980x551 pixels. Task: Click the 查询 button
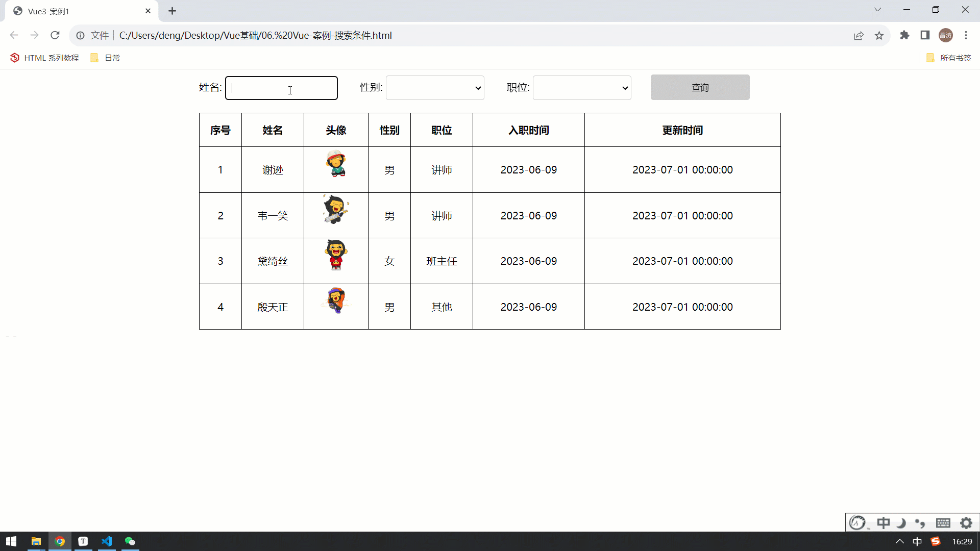click(700, 87)
